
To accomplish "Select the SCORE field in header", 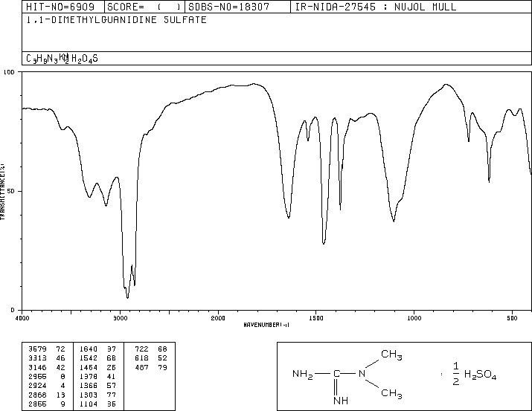I will pos(144,7).
